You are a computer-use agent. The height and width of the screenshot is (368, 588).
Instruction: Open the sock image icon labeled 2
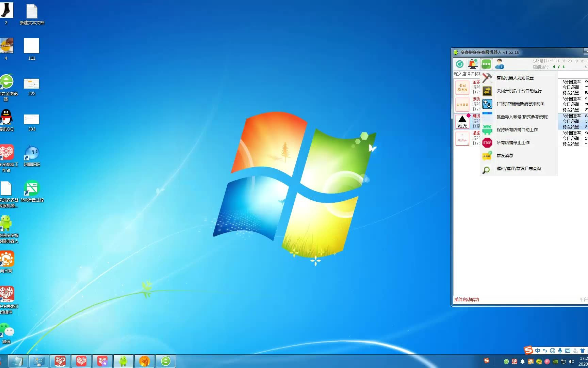click(6, 14)
